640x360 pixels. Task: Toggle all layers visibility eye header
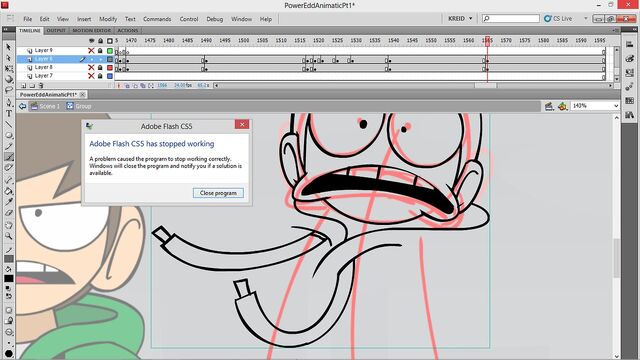[91, 41]
